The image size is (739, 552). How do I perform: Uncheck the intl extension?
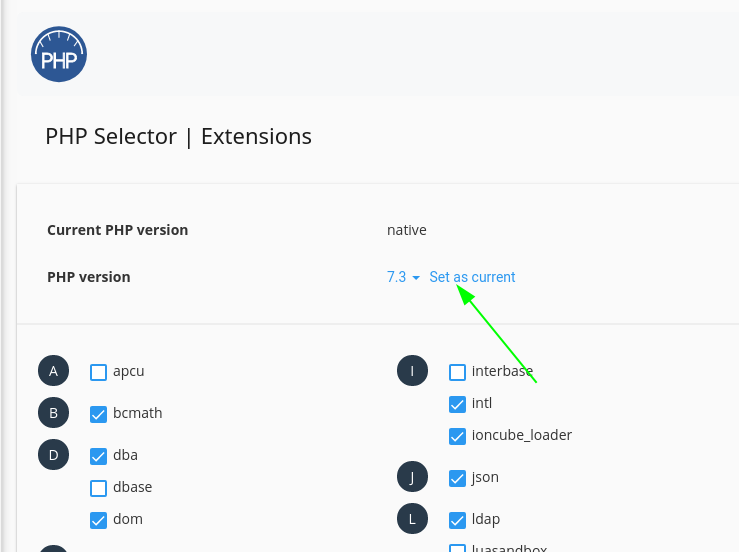click(x=458, y=404)
